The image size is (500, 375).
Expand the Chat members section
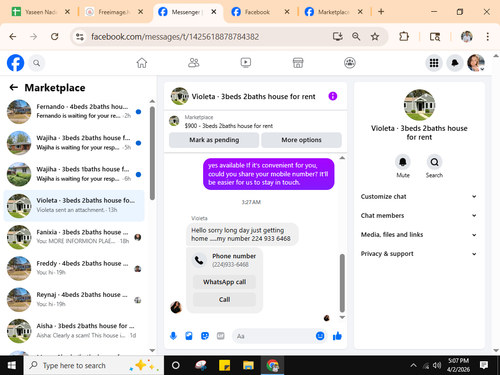419,216
